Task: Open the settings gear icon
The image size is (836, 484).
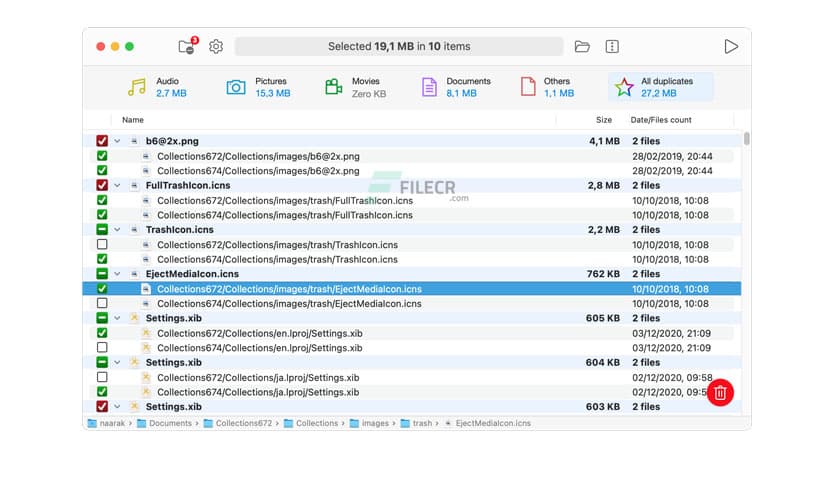Action: (216, 47)
